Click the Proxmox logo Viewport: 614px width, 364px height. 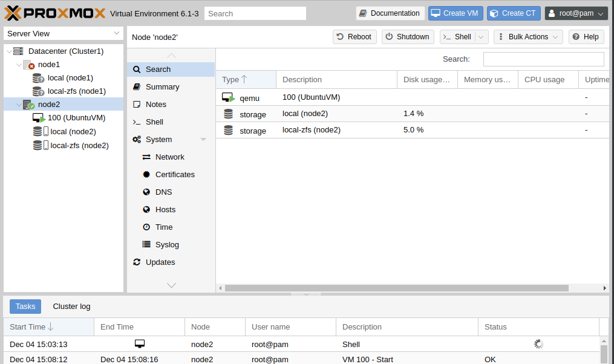point(55,13)
